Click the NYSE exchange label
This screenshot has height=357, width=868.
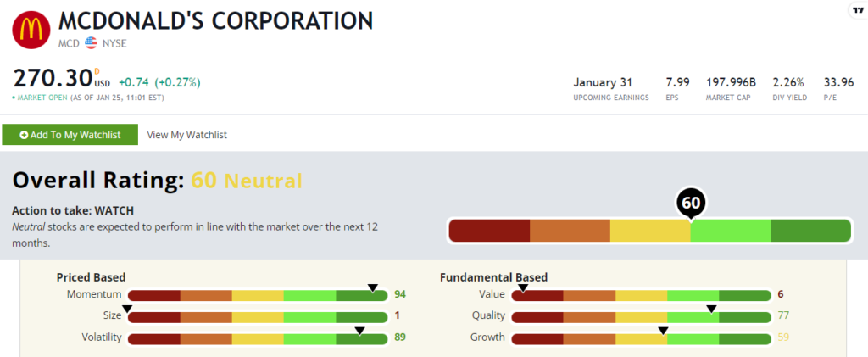click(114, 43)
